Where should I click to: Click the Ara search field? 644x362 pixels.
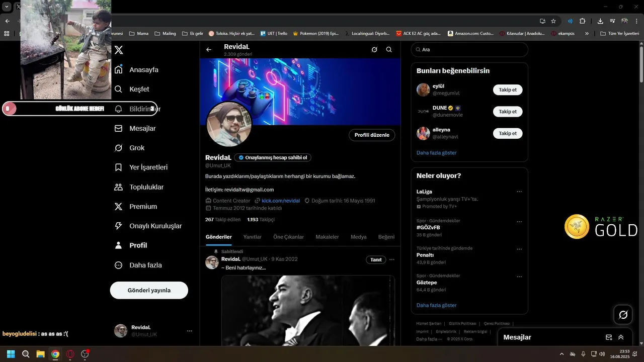pos(469,50)
